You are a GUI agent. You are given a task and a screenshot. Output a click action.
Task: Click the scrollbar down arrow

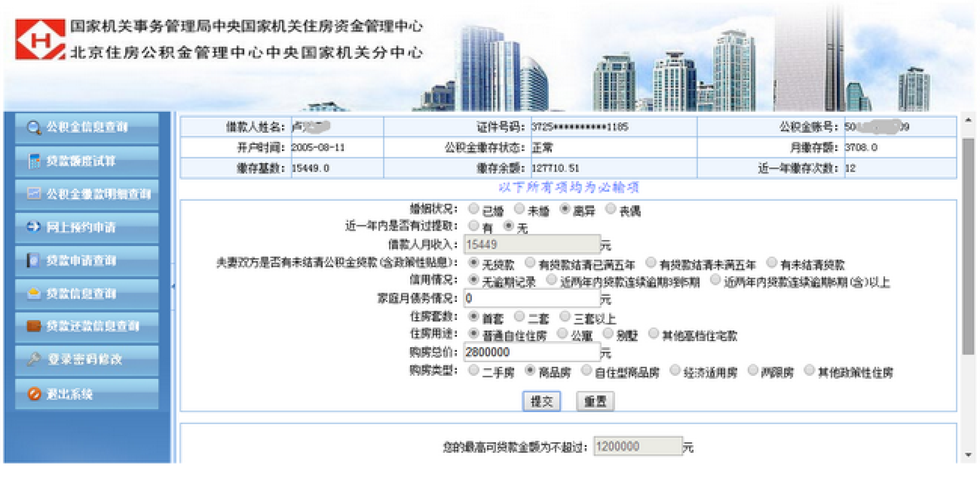(968, 455)
